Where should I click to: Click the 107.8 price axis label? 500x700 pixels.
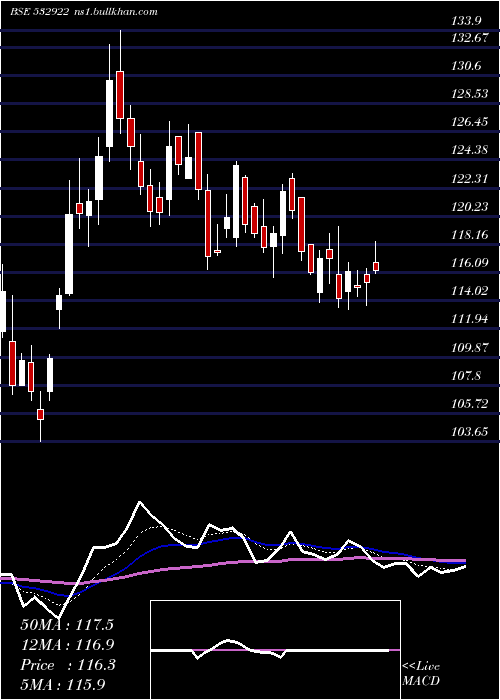tap(467, 376)
